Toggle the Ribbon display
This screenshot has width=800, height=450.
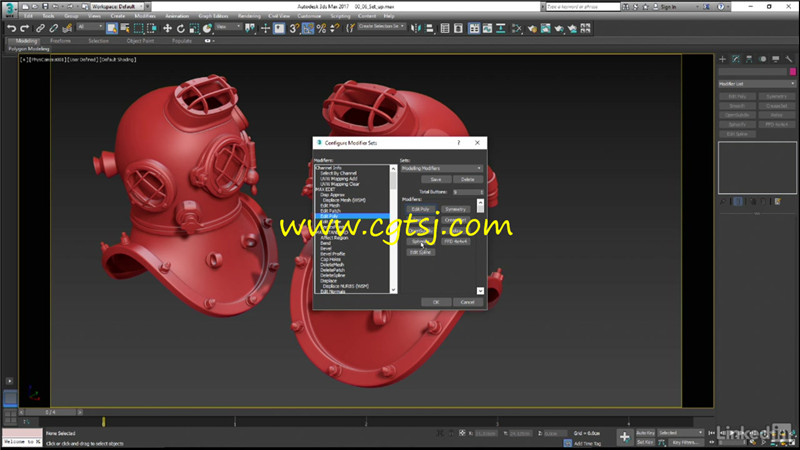[474, 29]
